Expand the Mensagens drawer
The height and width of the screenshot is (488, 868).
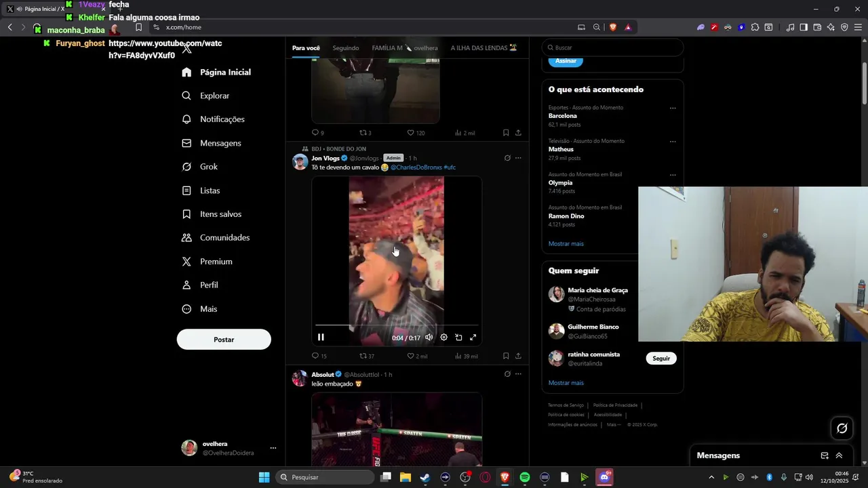click(x=839, y=455)
